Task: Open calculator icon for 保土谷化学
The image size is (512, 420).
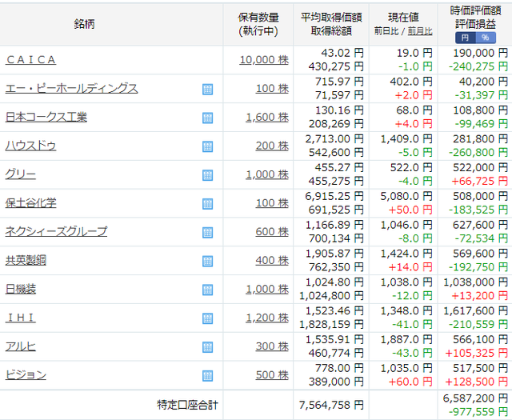Action: click(x=208, y=204)
